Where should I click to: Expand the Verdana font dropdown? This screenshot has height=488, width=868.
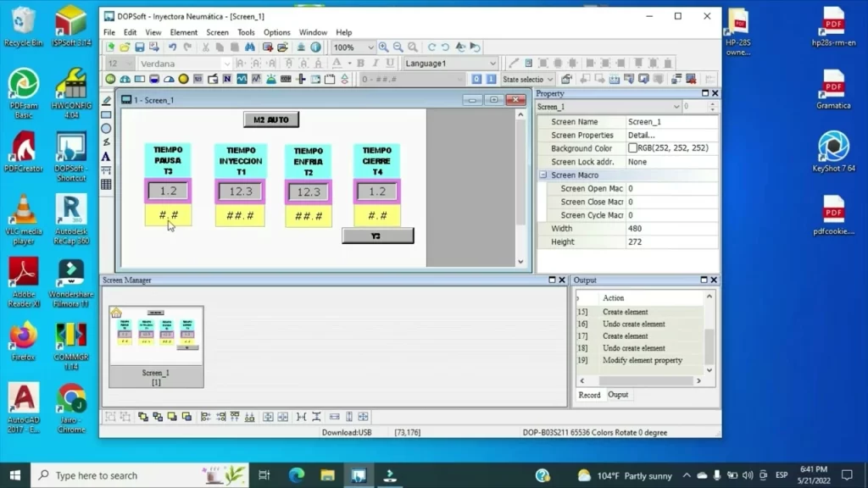coord(226,64)
